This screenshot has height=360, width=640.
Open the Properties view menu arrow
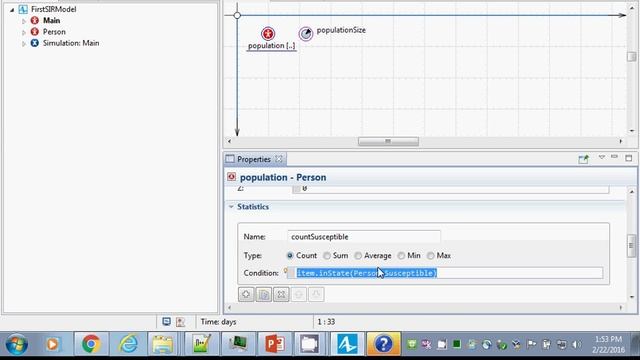pos(602,158)
